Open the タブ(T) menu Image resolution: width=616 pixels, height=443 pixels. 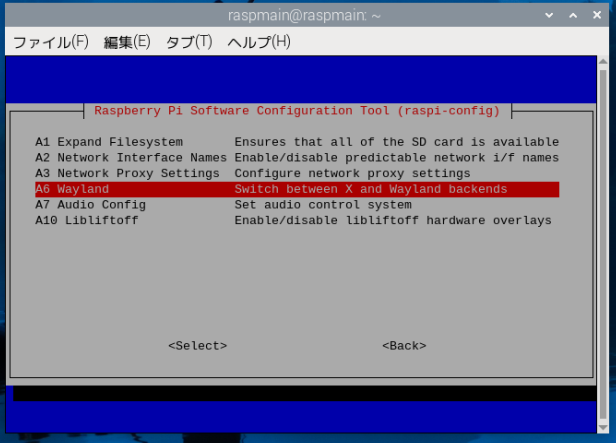[189, 42]
